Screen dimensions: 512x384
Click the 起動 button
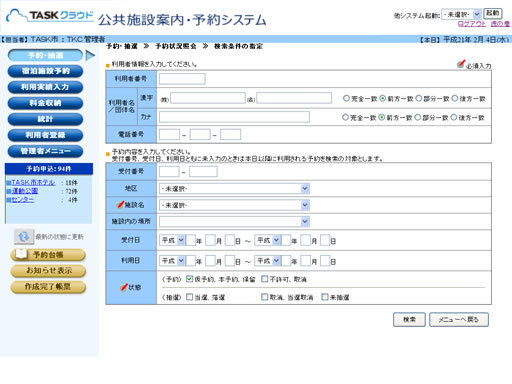coord(493,13)
